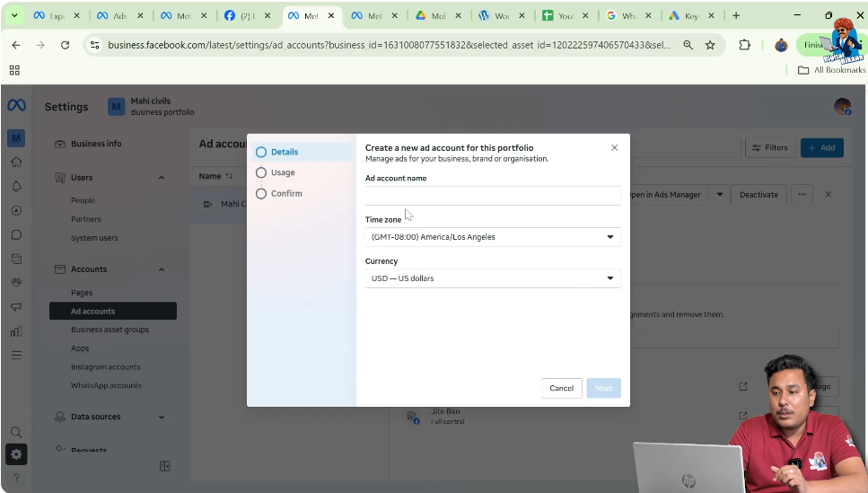This screenshot has width=868, height=493.
Task: Open notifications bell in left rail
Action: [16, 187]
